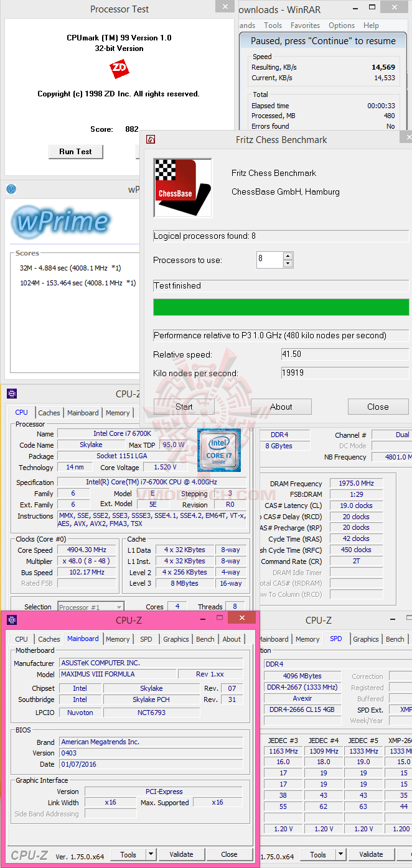Open Tools dropdown arrow in SPD CPU-Z window

pyautogui.click(x=340, y=854)
